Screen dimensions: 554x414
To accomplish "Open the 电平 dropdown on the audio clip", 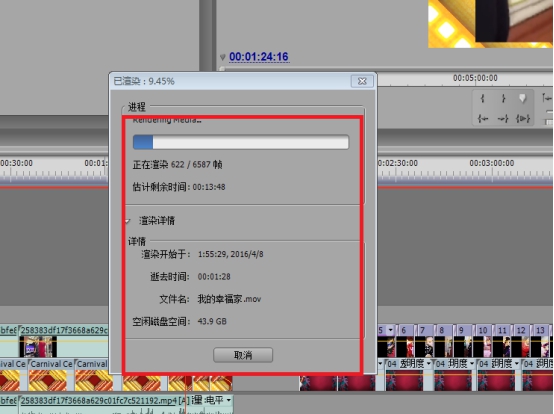I will (x=229, y=401).
